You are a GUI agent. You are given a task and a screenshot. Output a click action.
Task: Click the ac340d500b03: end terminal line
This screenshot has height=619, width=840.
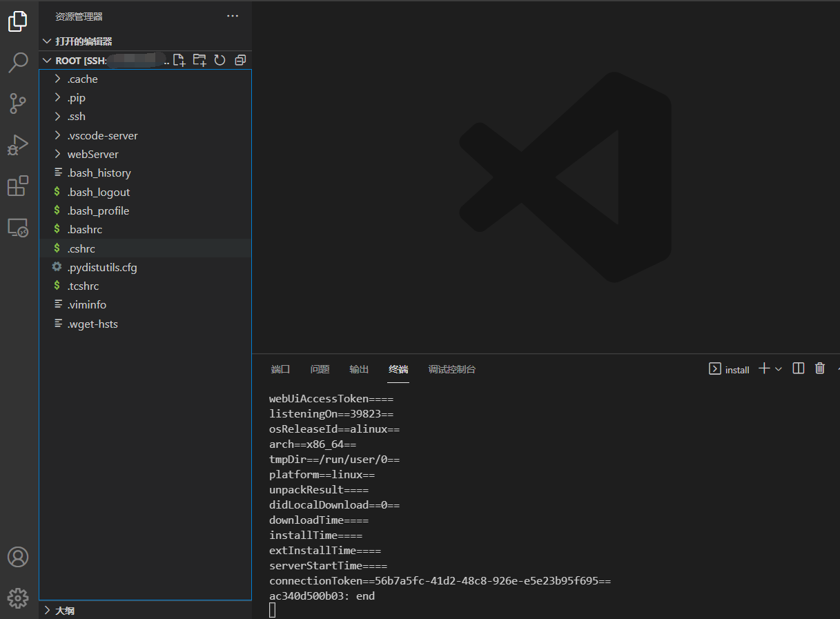322,596
